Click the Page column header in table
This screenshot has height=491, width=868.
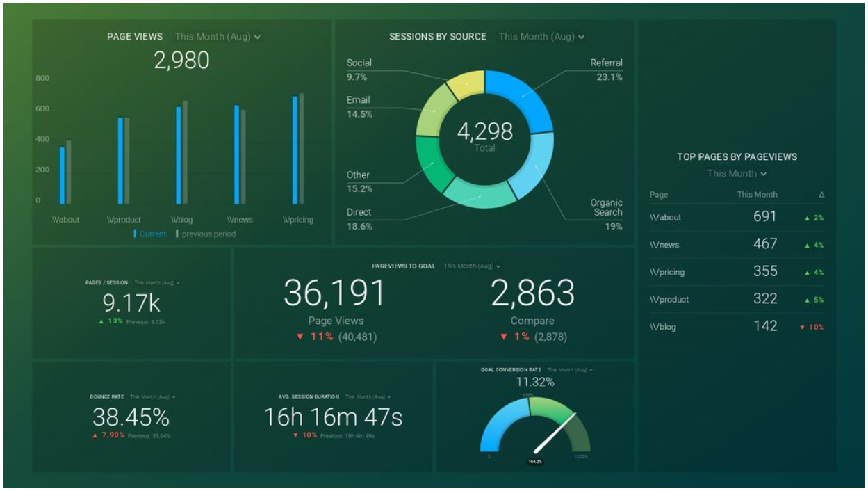point(658,195)
